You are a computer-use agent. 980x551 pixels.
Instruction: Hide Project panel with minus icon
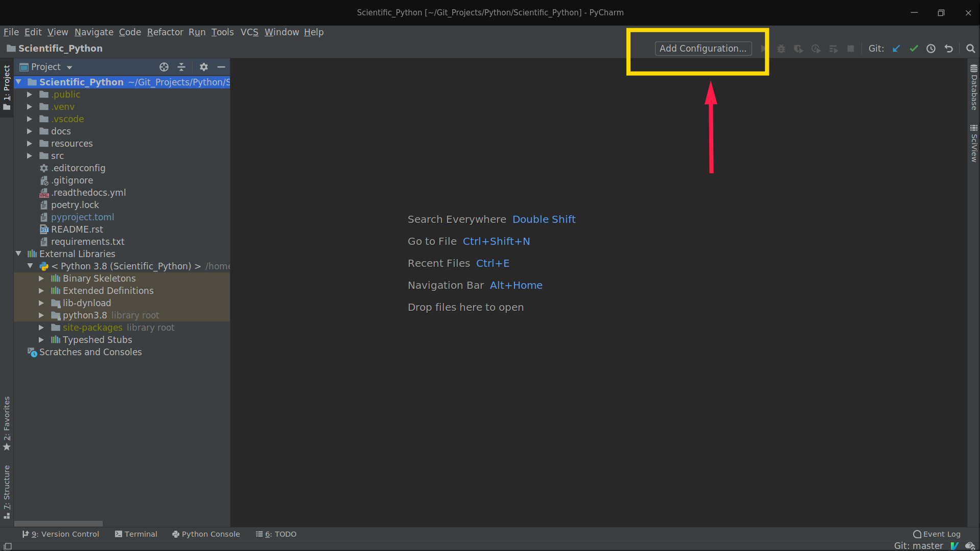coord(221,67)
